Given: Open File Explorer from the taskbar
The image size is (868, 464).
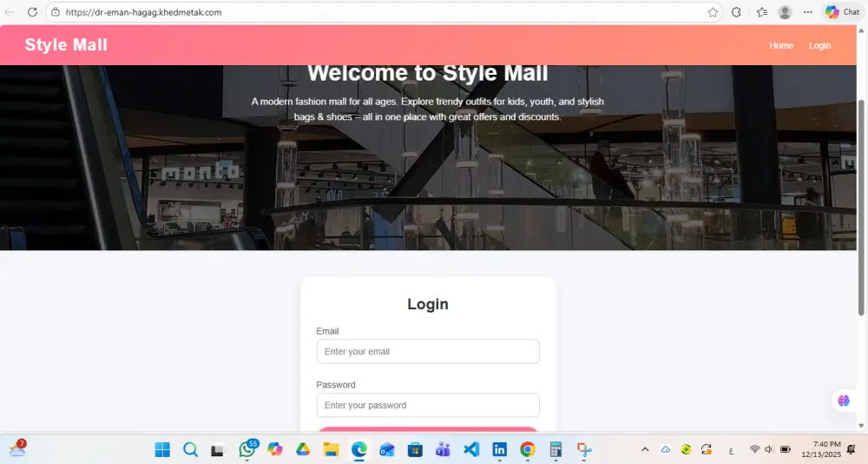Looking at the screenshot, I should pyautogui.click(x=331, y=449).
